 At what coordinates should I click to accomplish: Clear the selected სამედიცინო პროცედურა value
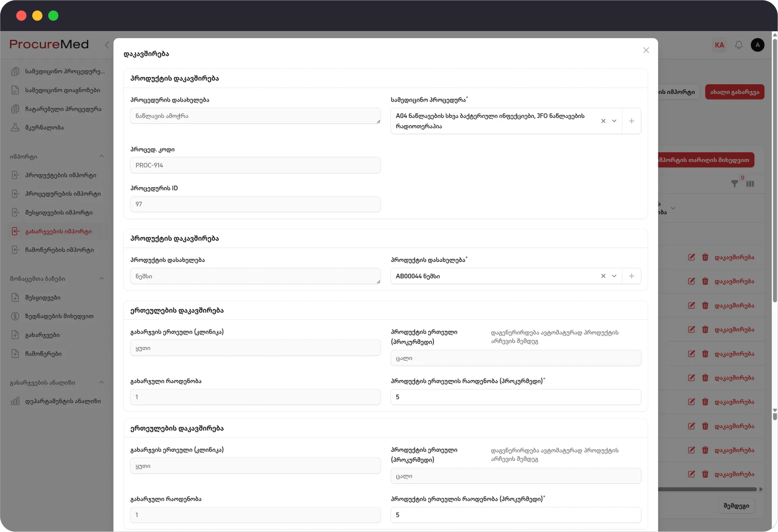tap(603, 121)
